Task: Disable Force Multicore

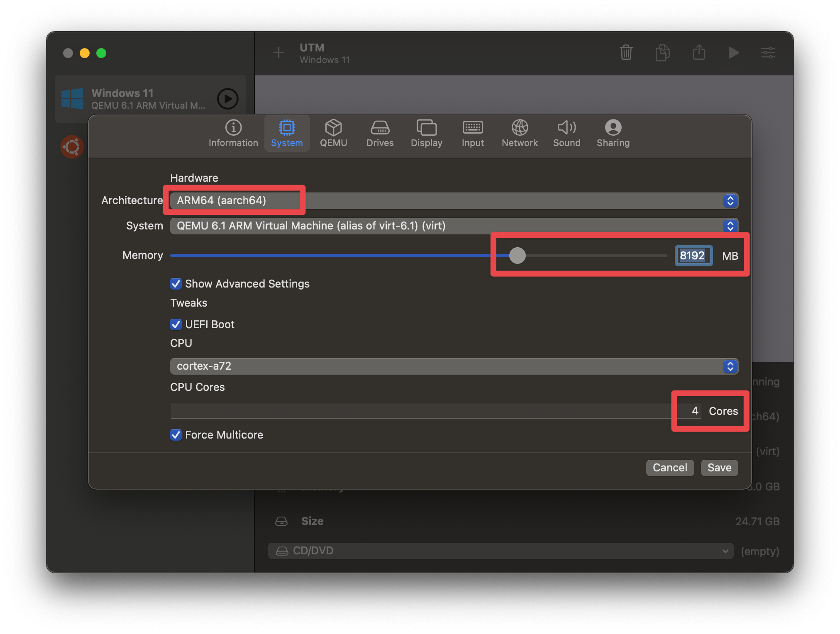Action: (176, 435)
